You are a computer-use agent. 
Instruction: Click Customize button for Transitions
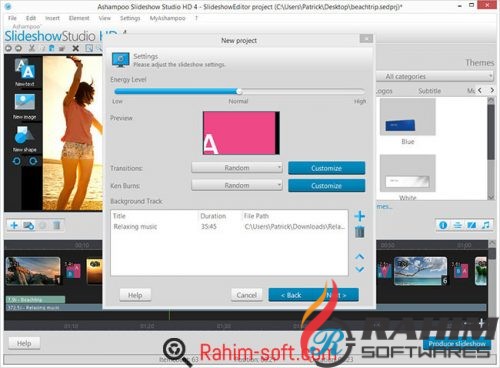point(326,168)
